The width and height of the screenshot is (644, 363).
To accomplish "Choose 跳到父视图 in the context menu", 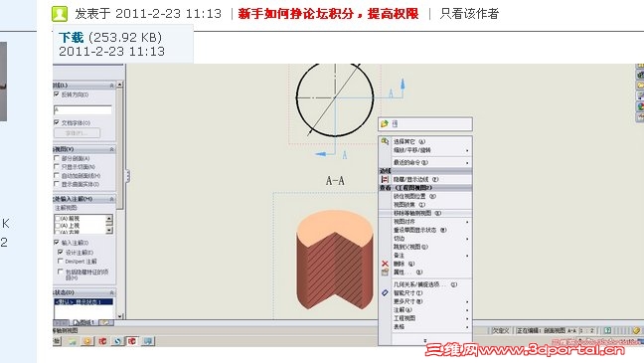I will click(431, 247).
